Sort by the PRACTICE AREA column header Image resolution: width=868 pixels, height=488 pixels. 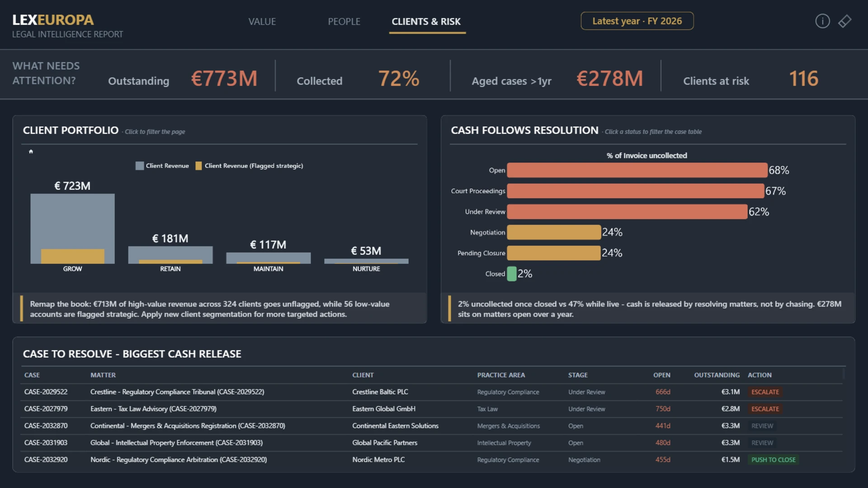[x=501, y=375]
